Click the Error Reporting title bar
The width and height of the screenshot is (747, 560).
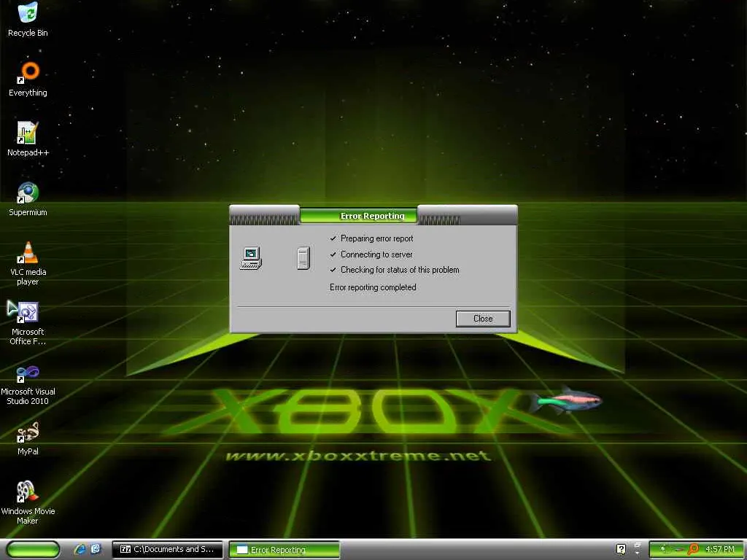(x=373, y=215)
